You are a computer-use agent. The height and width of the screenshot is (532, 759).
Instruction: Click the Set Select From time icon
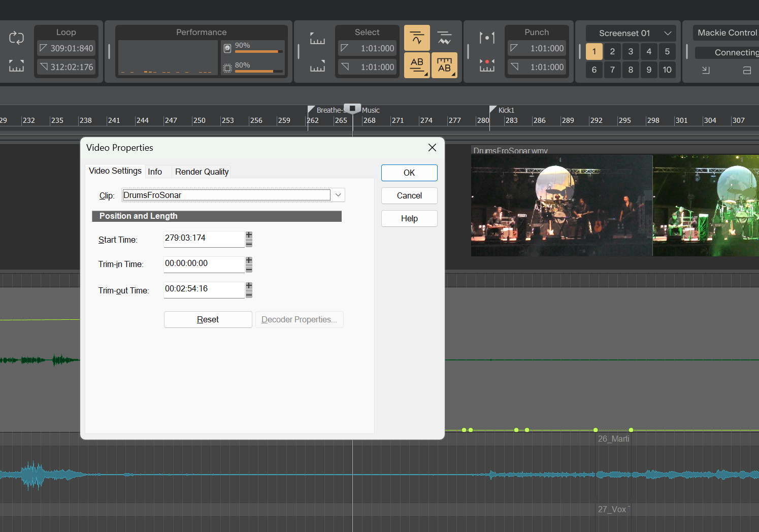[x=317, y=39]
